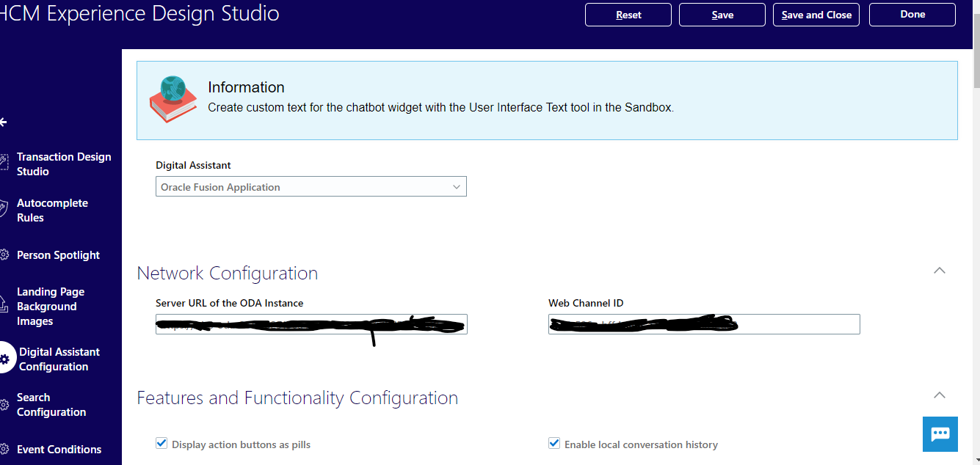The image size is (980, 465).
Task: Click the Server URL of ODA Instance field
Action: click(x=311, y=324)
